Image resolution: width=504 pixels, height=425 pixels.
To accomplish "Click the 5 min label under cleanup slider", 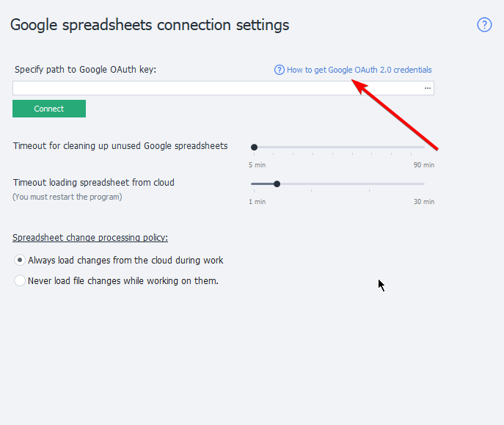I will (257, 165).
